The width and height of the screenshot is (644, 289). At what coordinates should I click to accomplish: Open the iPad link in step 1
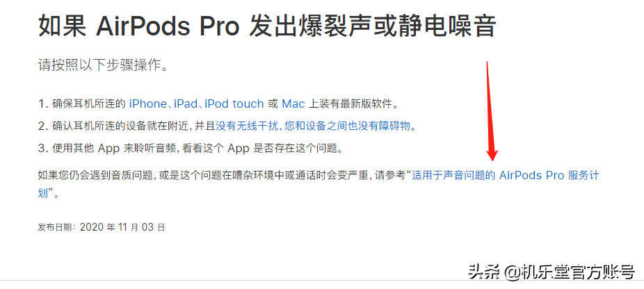[185, 104]
